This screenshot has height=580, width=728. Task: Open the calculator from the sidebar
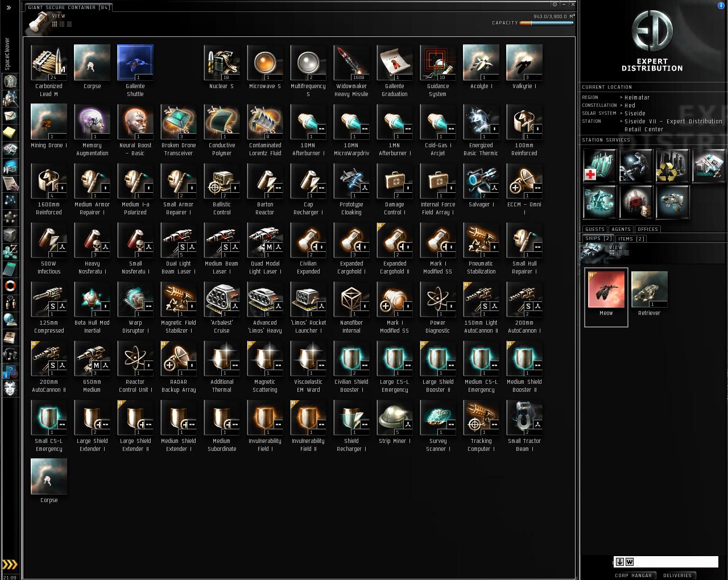(x=10, y=268)
